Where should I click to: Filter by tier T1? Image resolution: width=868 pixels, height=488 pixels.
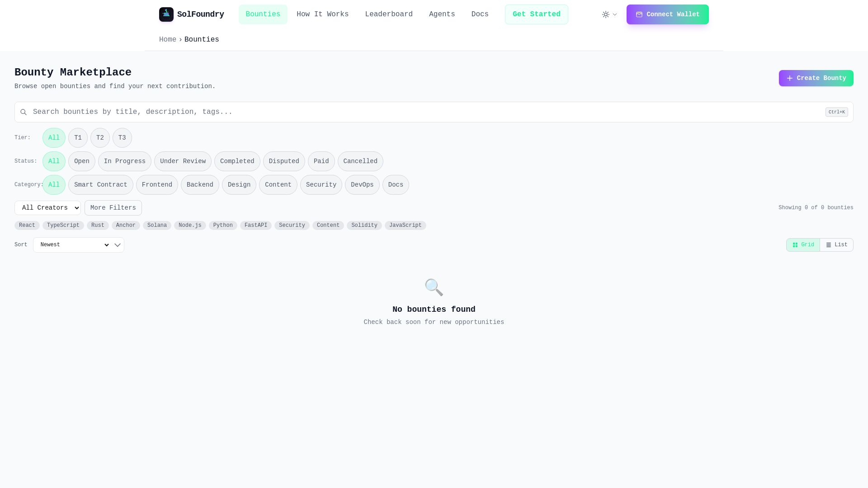(78, 138)
